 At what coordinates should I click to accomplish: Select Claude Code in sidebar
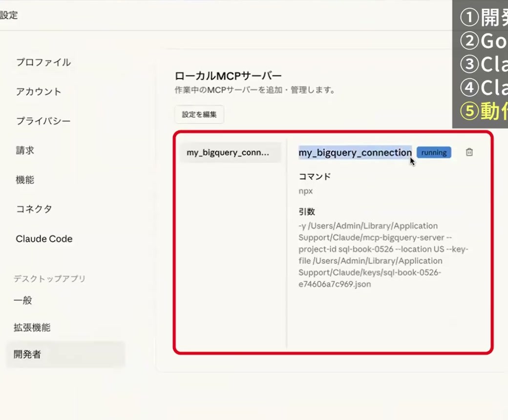pos(44,239)
